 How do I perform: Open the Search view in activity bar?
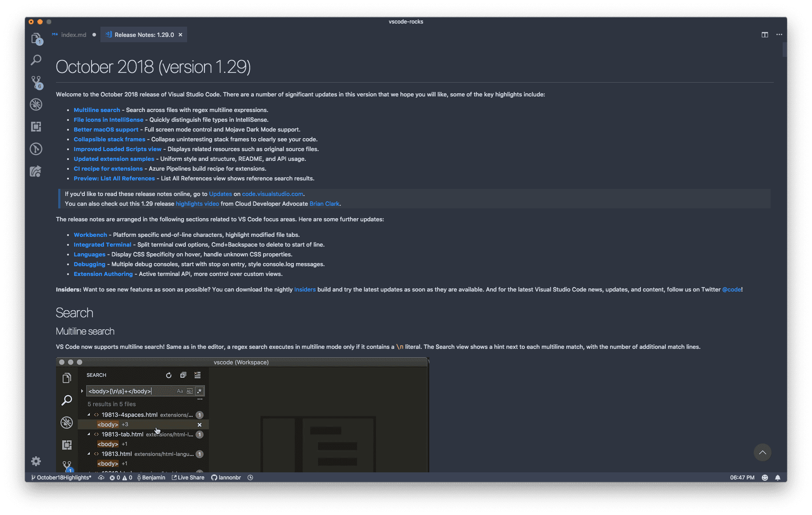coord(36,60)
